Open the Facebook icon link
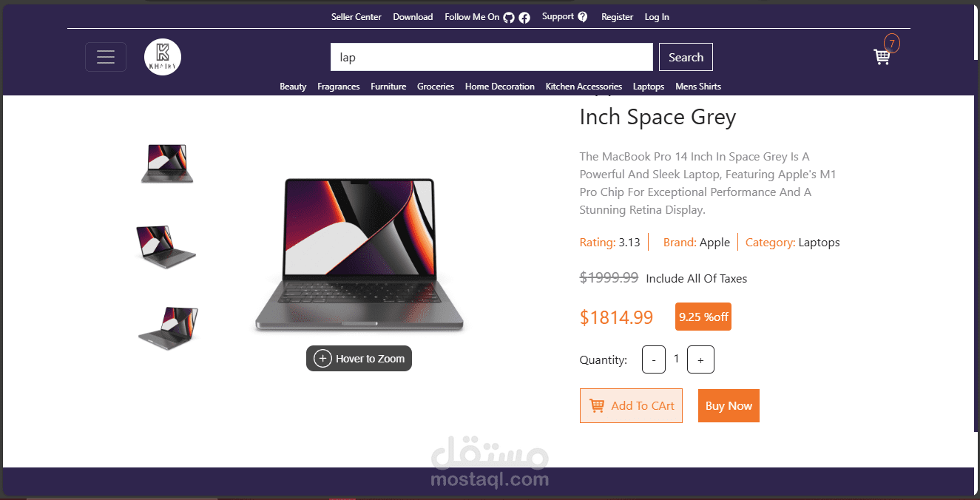Viewport: 980px width, 500px height. [x=524, y=18]
